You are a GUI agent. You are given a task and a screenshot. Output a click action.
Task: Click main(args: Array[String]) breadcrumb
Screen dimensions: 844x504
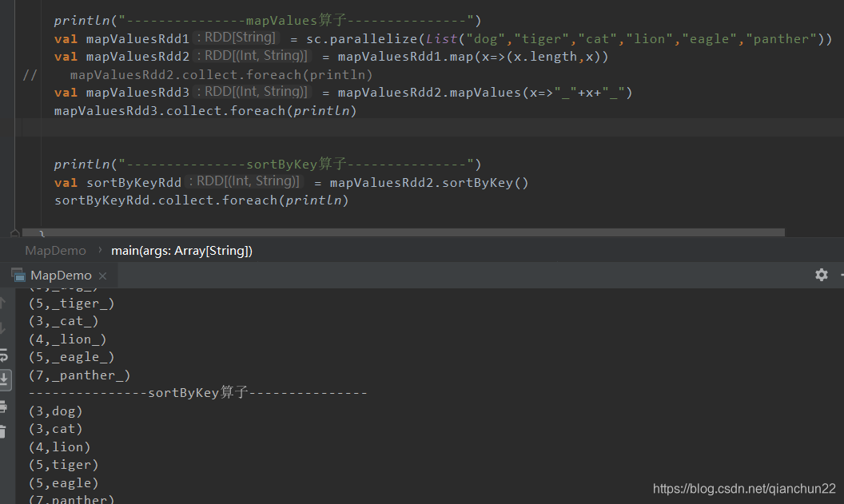pyautogui.click(x=182, y=251)
